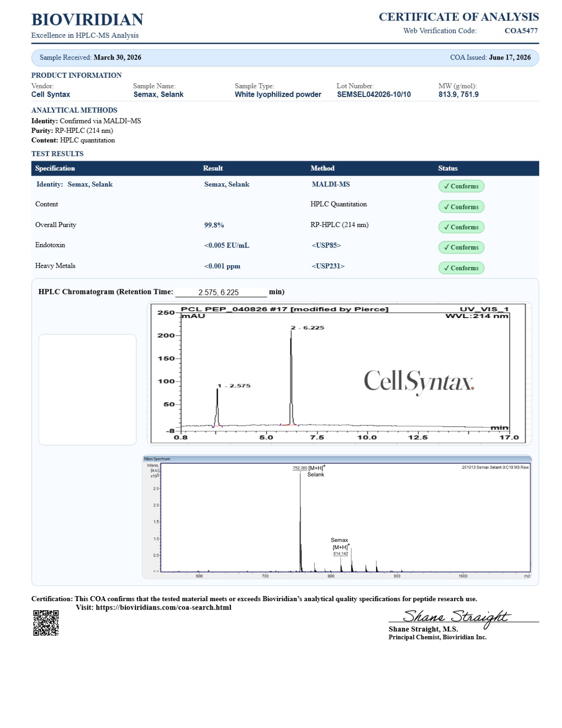Click the peak label 2 - 6.225
This screenshot has height=728, width=562.
point(307,328)
